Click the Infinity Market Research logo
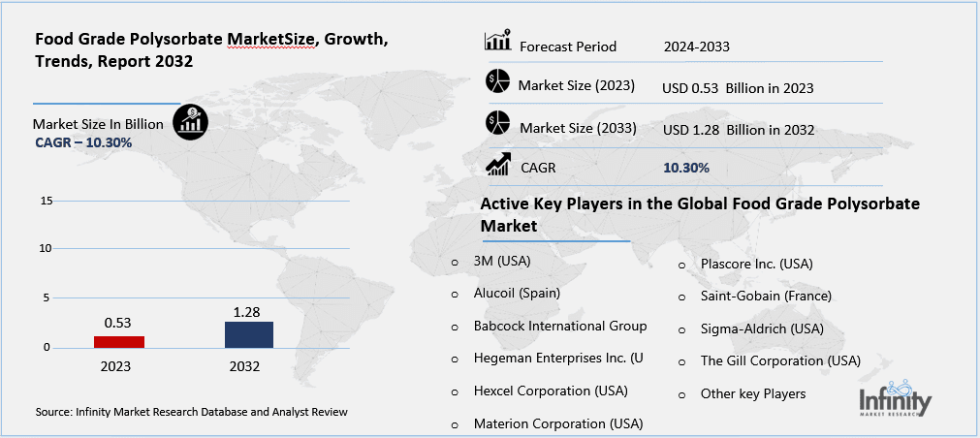Screen dimensions: 980x438 [x=895, y=397]
